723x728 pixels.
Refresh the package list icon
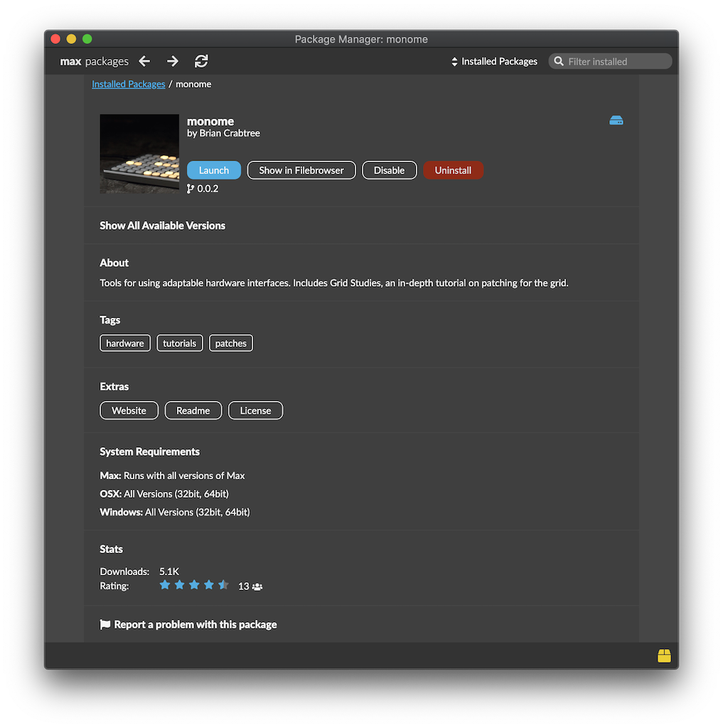pyautogui.click(x=201, y=61)
